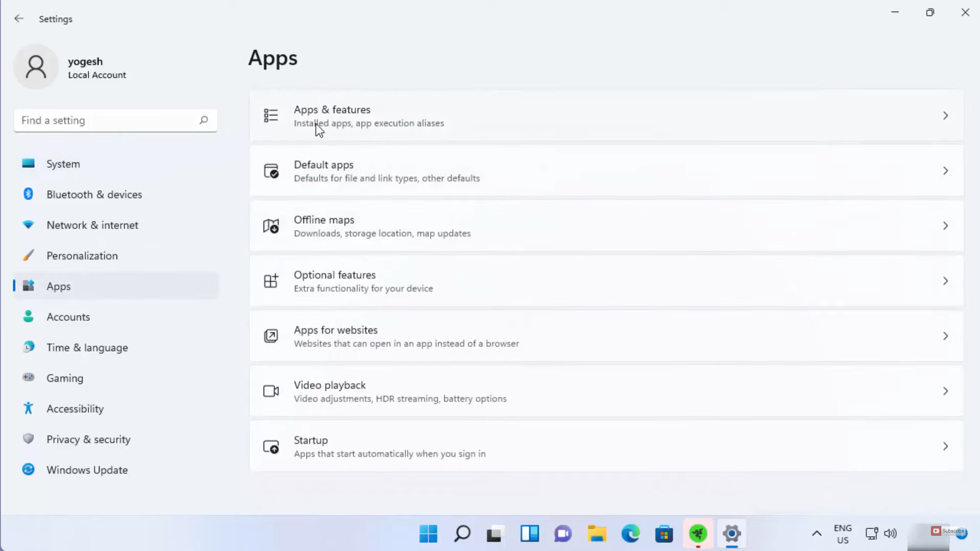This screenshot has width=980, height=551.
Task: Open Default apps via its right chevron
Action: pyautogui.click(x=945, y=171)
